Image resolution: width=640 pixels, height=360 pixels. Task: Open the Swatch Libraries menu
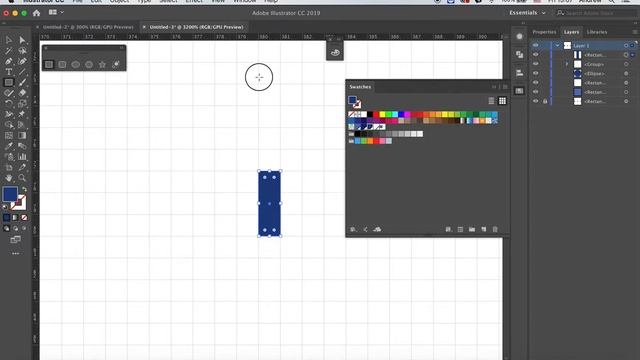point(353,229)
